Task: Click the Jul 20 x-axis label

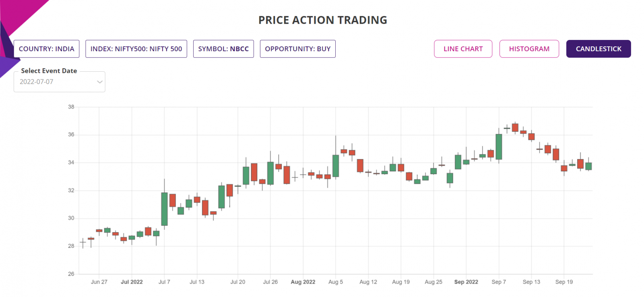Action: (237, 282)
